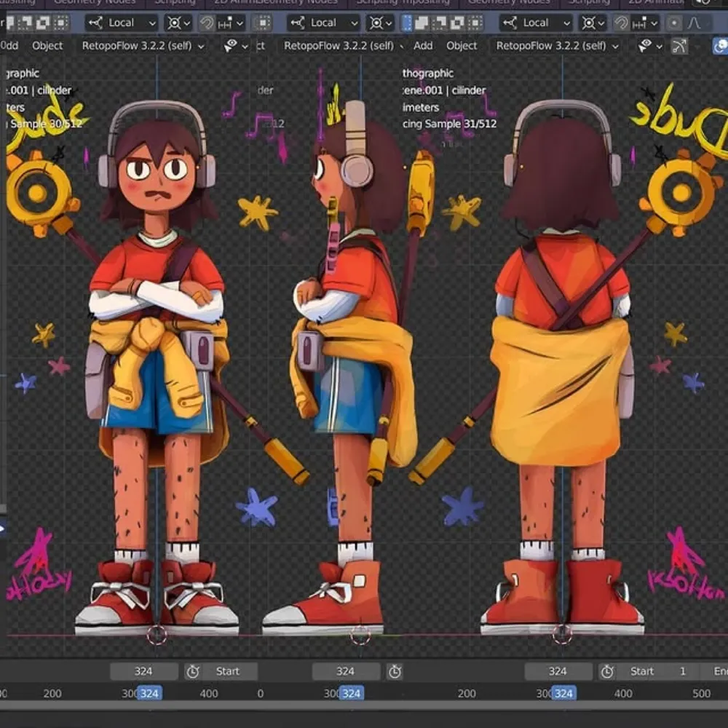Viewport: 728px width, 728px height.
Task: Open the Add menu
Action: (423, 46)
